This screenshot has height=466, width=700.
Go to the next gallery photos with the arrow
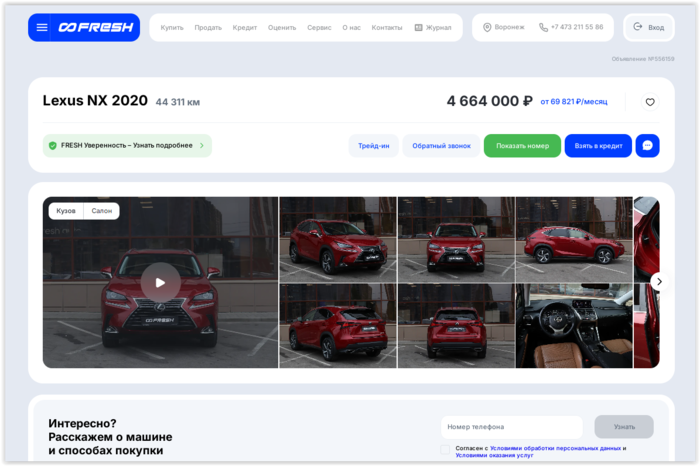tap(659, 282)
